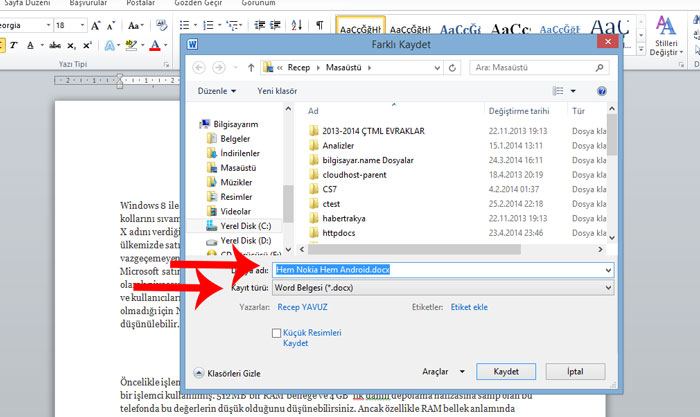Click the file name input field

point(443,270)
